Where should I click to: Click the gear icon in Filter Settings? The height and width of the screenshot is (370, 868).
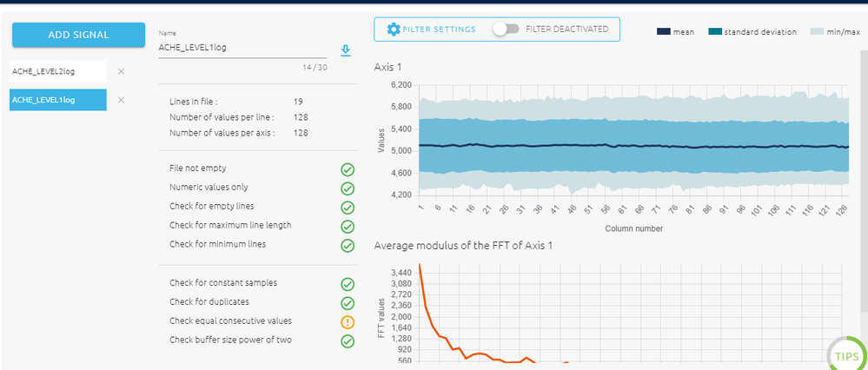pyautogui.click(x=394, y=30)
